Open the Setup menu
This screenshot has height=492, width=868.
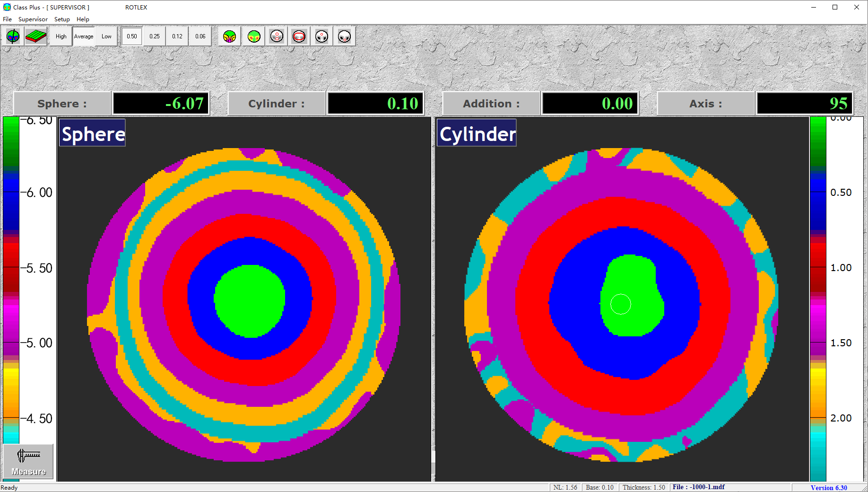[x=62, y=19]
